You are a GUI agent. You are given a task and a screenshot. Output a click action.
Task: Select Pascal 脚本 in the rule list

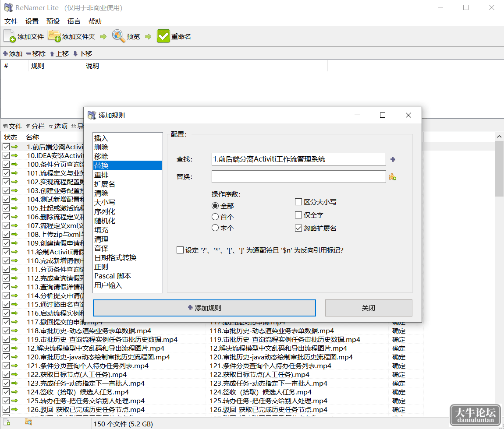click(x=128, y=276)
